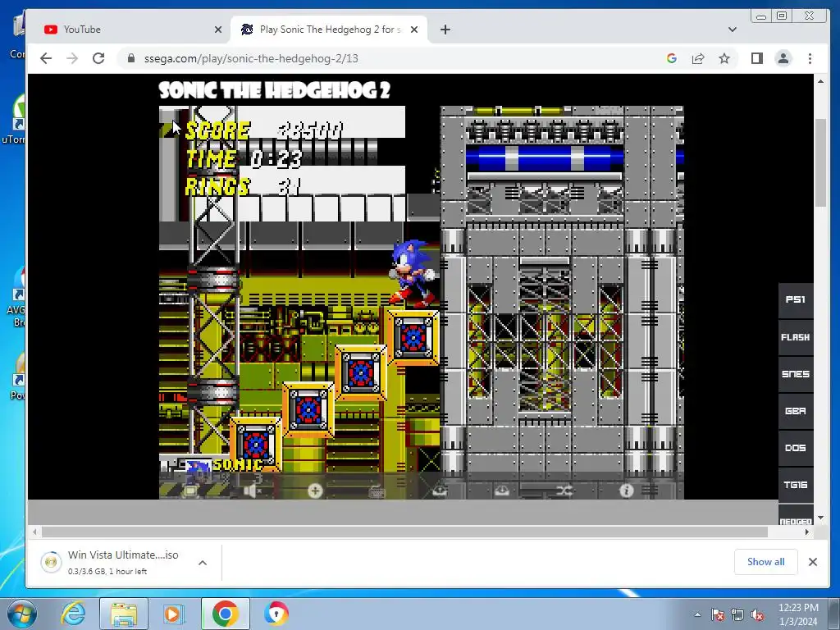Open Windows Explorer folder on taskbar
This screenshot has width=840, height=630.
(x=123, y=614)
